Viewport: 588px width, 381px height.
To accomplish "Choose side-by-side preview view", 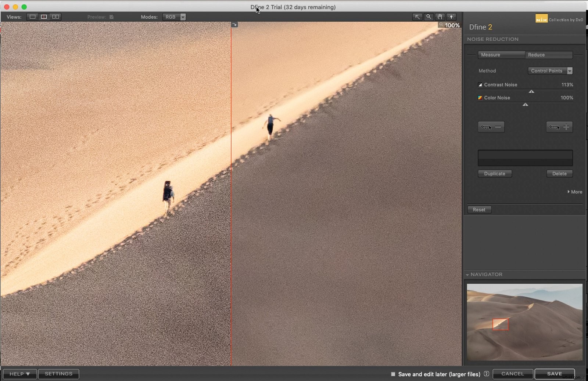I will click(x=55, y=17).
